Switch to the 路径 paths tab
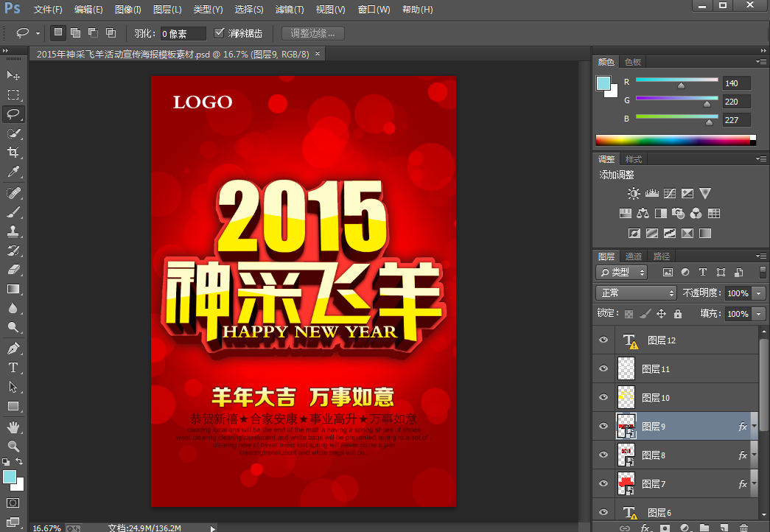Screen dimensions: 770x532 [x=661, y=256]
